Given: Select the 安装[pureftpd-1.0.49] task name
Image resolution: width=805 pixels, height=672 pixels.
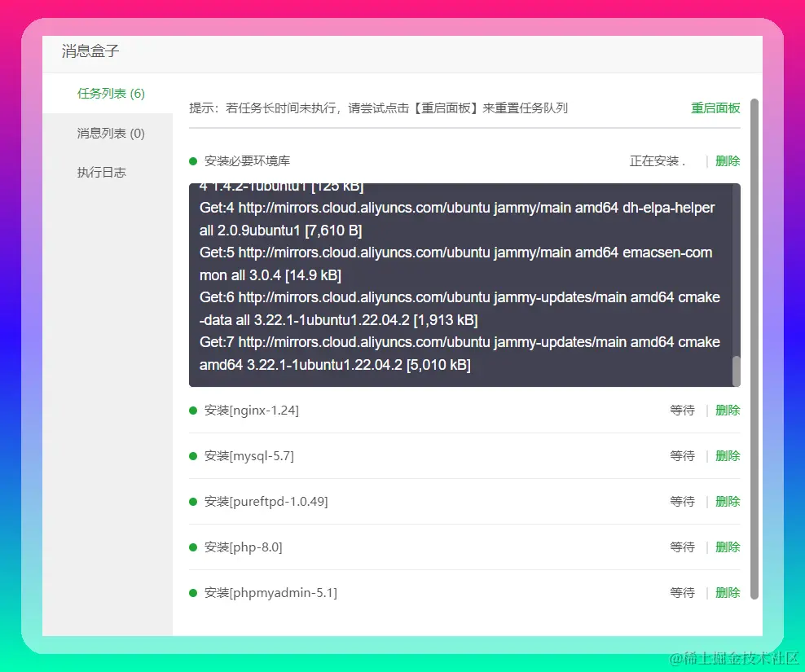Looking at the screenshot, I should (266, 502).
